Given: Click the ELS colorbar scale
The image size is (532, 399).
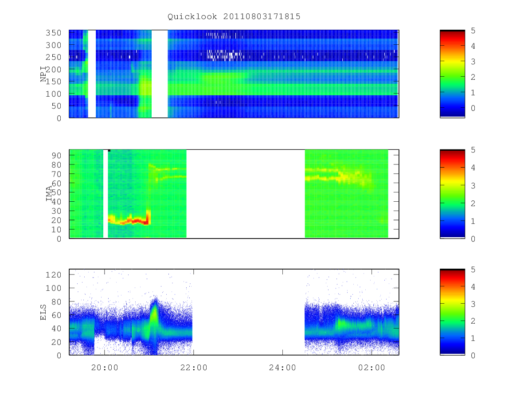Looking at the screenshot, I should click(x=452, y=312).
